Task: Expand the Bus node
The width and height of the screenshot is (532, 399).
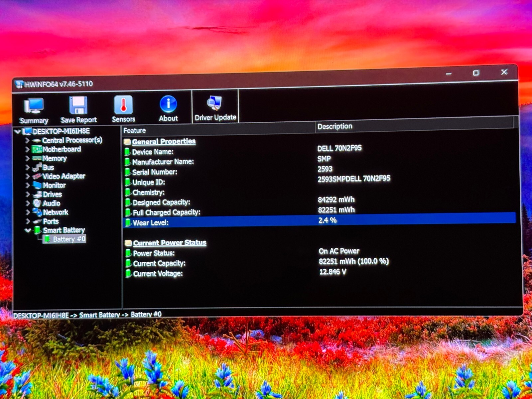Action: point(28,168)
